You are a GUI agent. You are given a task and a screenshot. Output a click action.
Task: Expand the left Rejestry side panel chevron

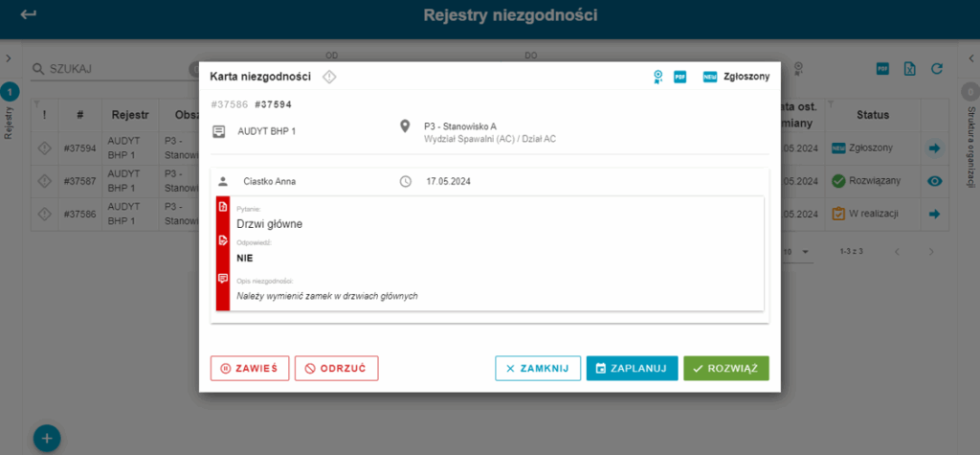(9, 58)
